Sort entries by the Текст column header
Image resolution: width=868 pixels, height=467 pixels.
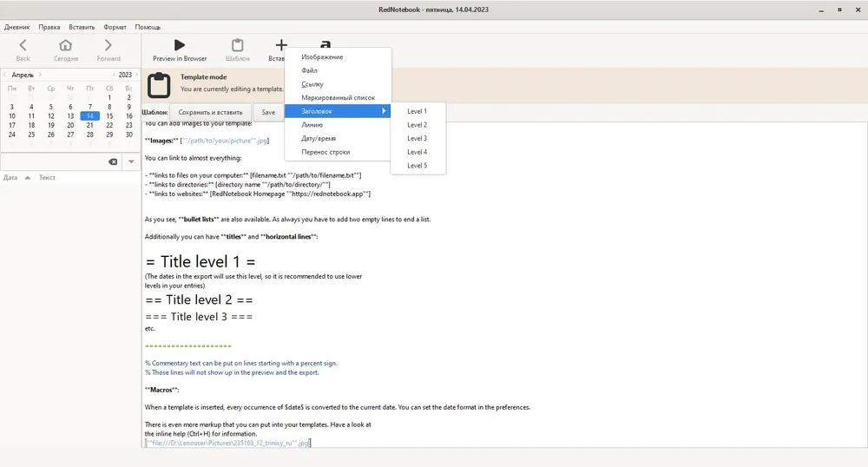(x=47, y=178)
